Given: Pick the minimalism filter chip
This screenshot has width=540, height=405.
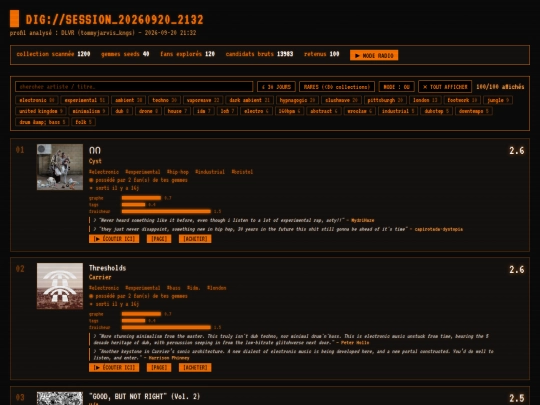Looking at the screenshot, I should tap(89, 111).
